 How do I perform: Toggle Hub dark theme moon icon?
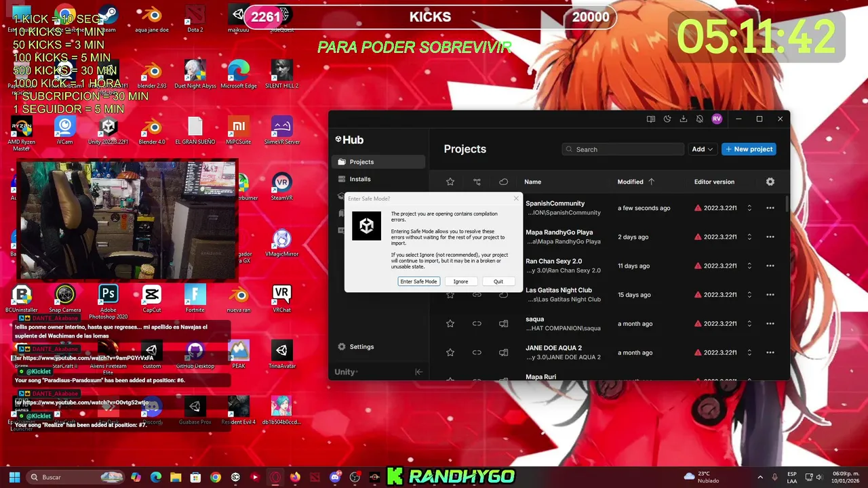(x=667, y=119)
